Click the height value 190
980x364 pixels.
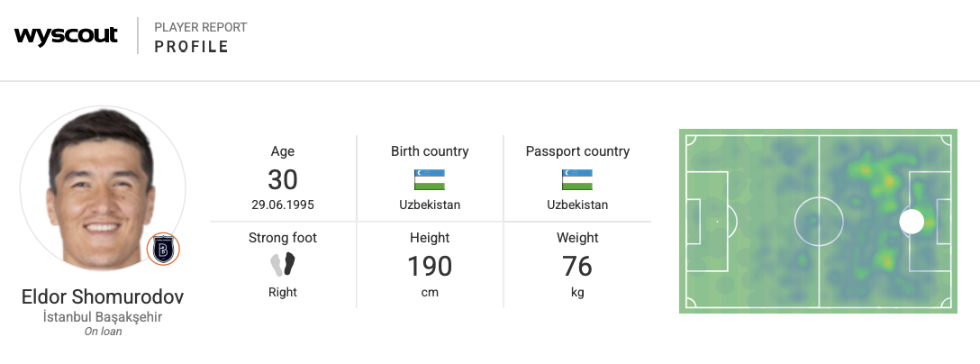point(430,267)
